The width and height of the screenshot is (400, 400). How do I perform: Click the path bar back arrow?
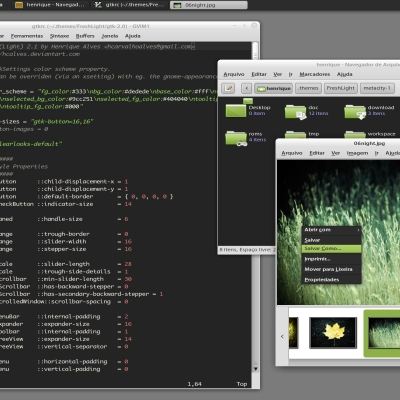246,88
